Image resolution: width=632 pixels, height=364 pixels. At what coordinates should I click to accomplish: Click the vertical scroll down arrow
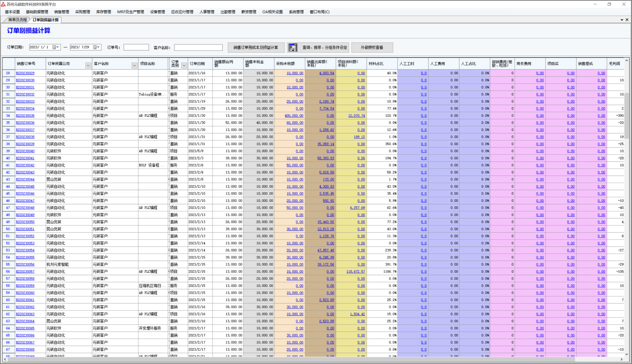[627, 354]
